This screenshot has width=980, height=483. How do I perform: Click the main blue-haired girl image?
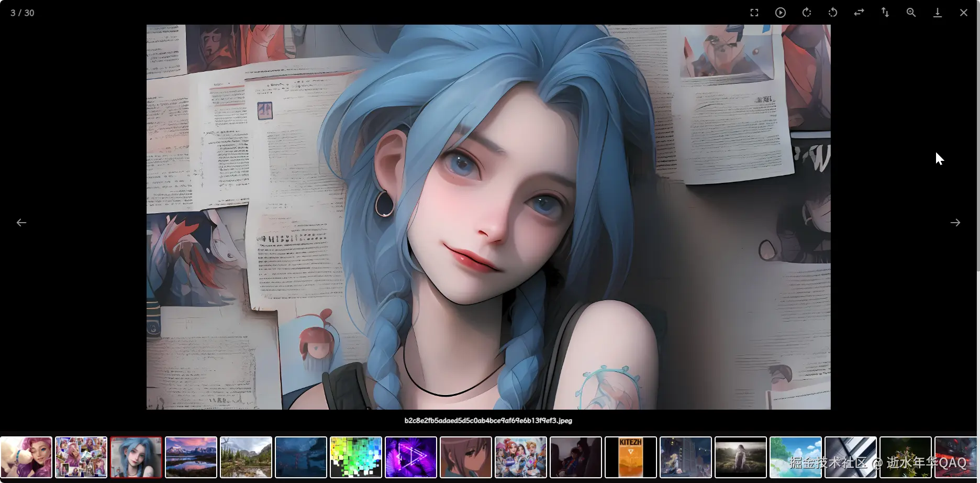tap(488, 217)
